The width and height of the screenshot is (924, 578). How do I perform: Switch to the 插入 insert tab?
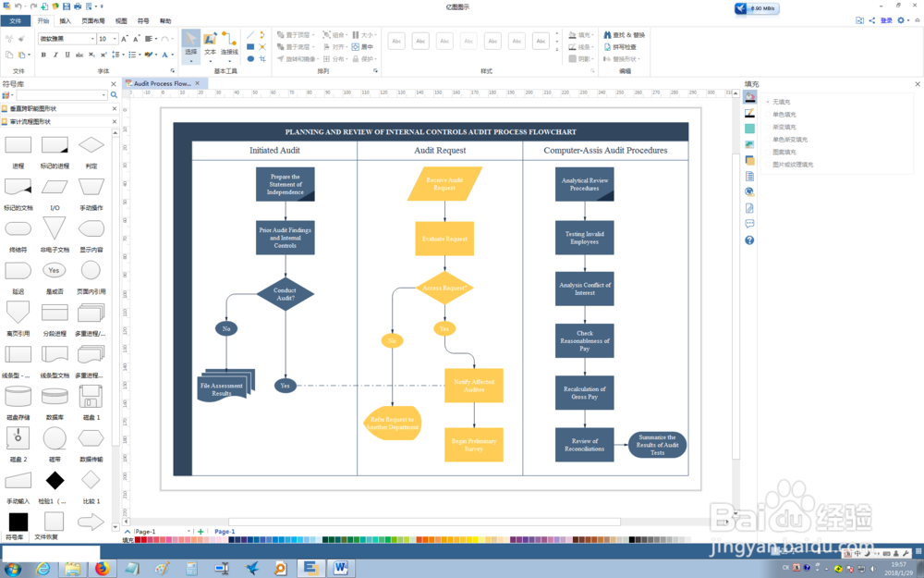(x=65, y=20)
